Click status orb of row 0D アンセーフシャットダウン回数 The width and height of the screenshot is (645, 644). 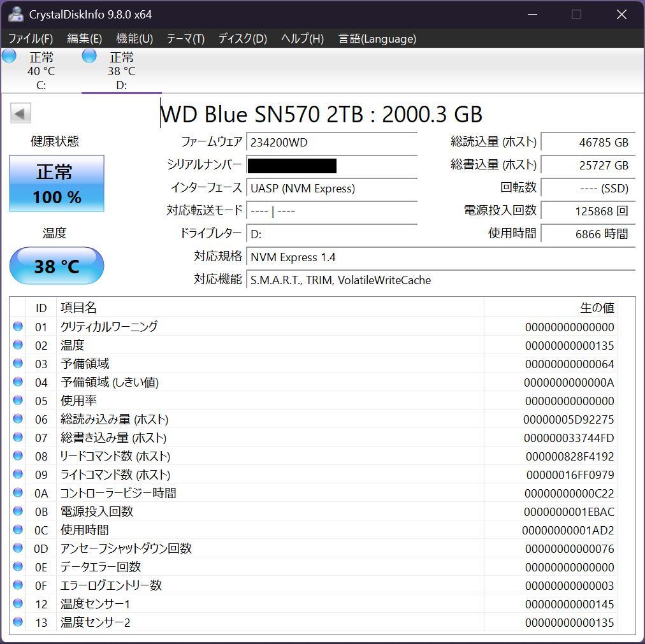(x=18, y=548)
